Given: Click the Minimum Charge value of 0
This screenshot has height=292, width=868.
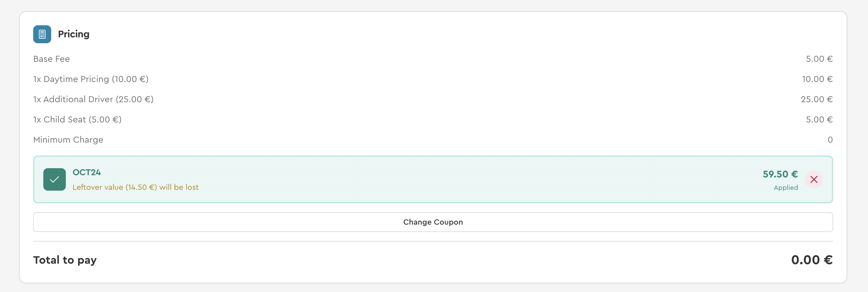Looking at the screenshot, I should (x=830, y=140).
